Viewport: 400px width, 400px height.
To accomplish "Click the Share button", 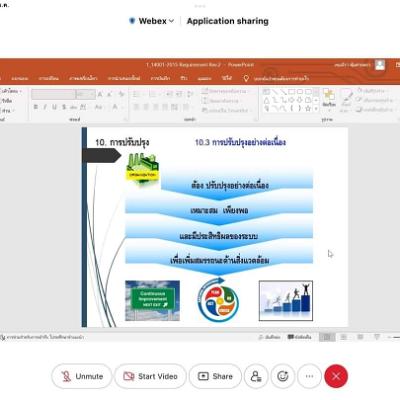I will tap(215, 376).
